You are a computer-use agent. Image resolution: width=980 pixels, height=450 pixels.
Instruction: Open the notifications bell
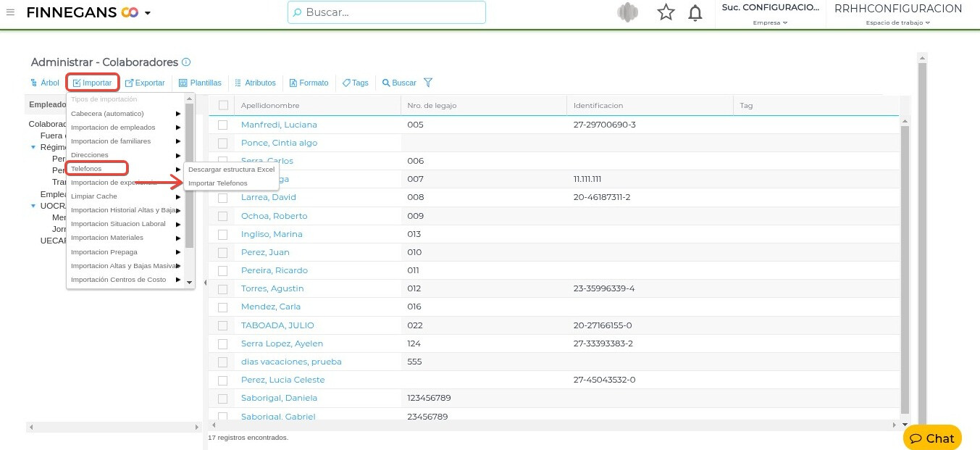pos(695,12)
